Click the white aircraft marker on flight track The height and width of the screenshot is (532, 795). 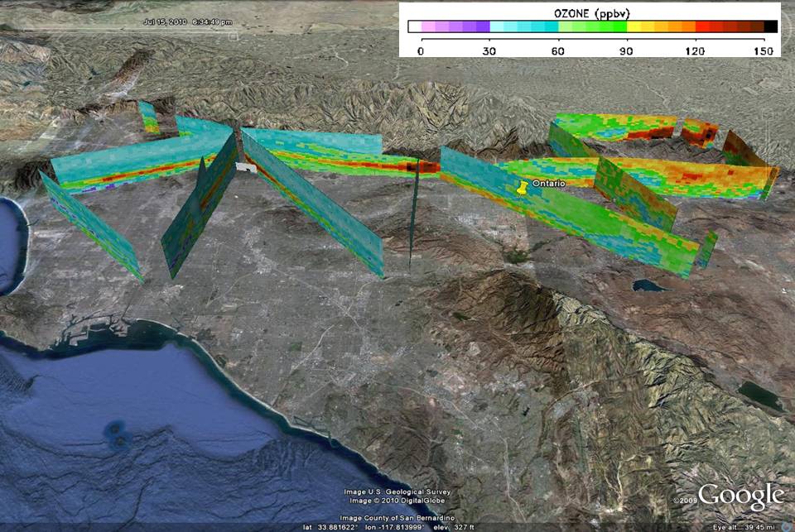[x=247, y=168]
